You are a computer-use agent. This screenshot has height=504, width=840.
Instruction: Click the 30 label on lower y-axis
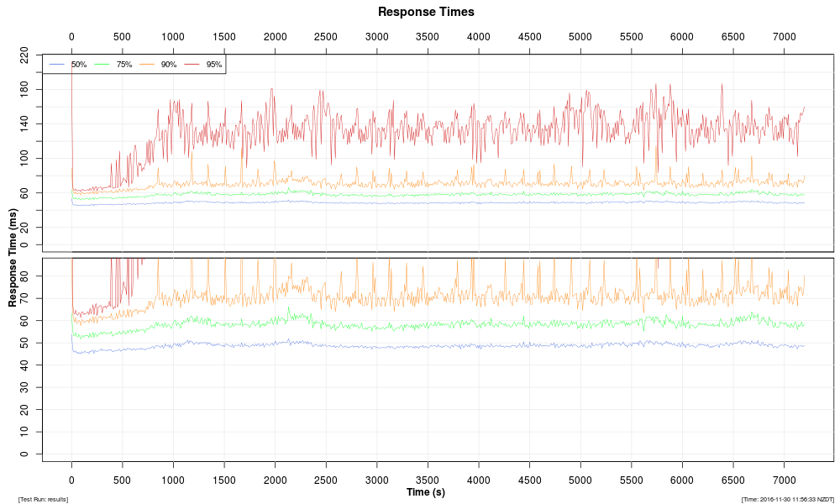point(24,386)
